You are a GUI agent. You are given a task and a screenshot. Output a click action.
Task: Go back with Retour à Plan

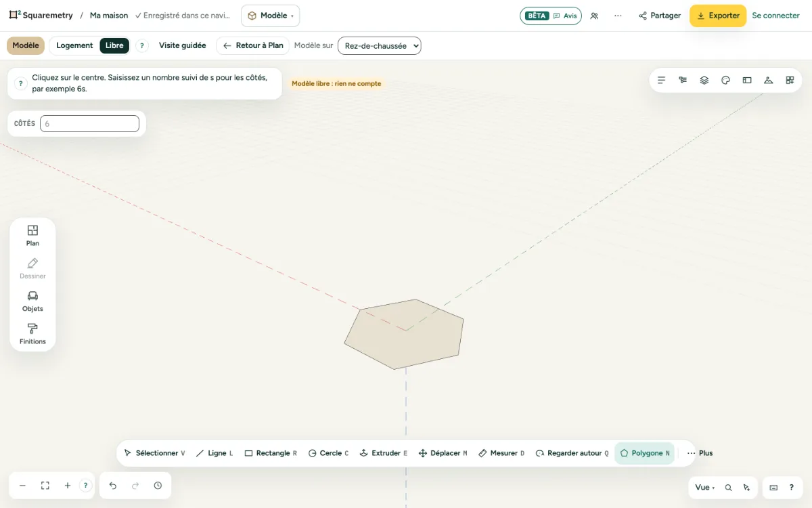tap(253, 45)
